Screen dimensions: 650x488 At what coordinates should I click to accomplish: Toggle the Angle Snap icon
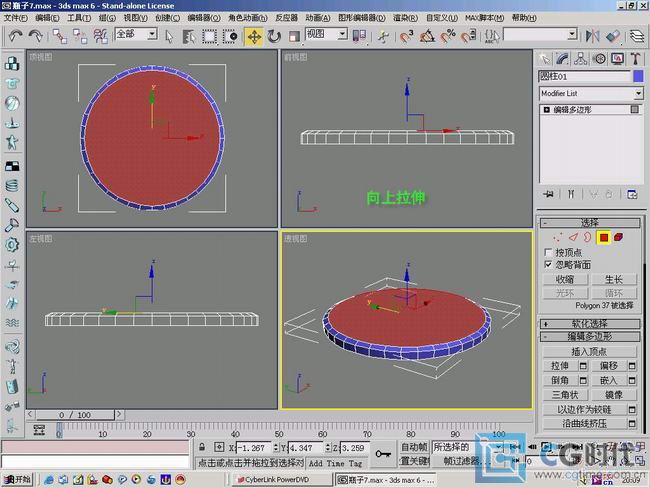click(x=427, y=36)
